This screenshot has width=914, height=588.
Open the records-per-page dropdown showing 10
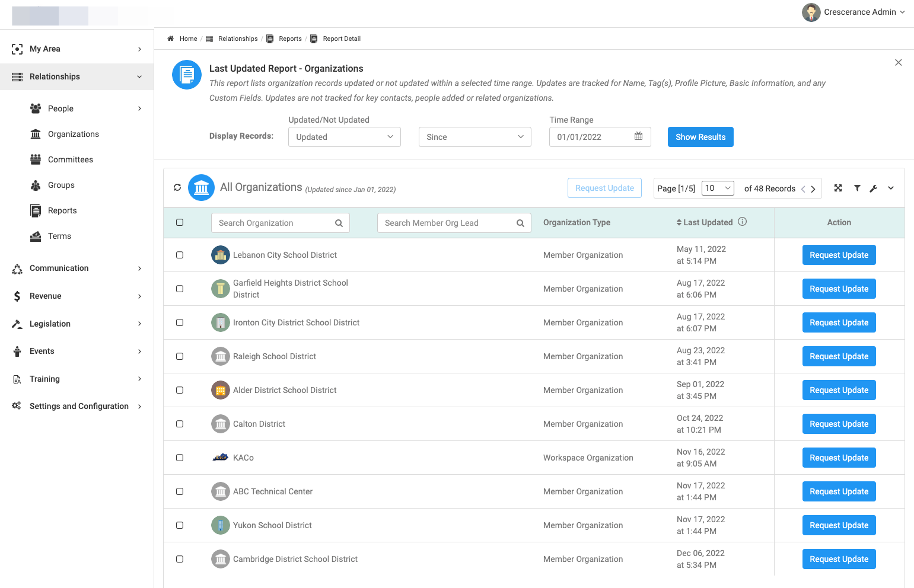[718, 188]
